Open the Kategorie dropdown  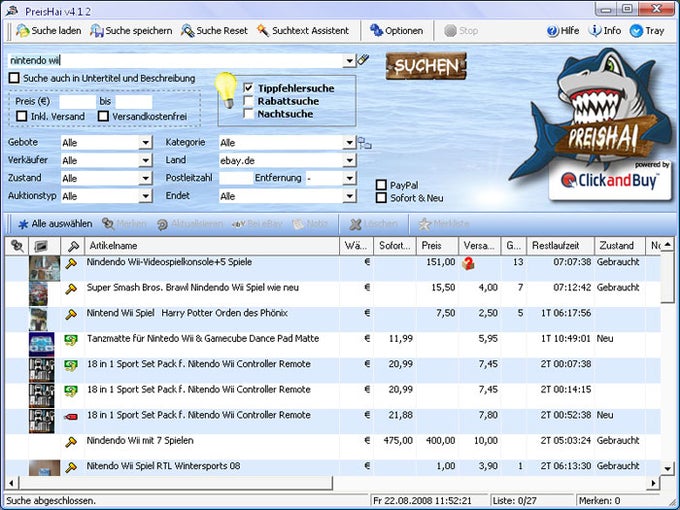tap(349, 143)
